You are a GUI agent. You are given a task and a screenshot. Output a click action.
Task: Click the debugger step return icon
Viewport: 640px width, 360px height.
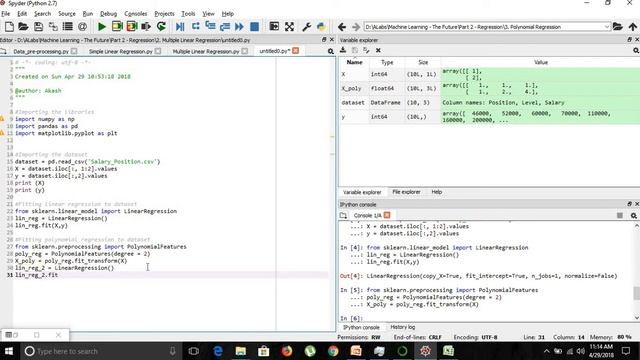pos(225,27)
